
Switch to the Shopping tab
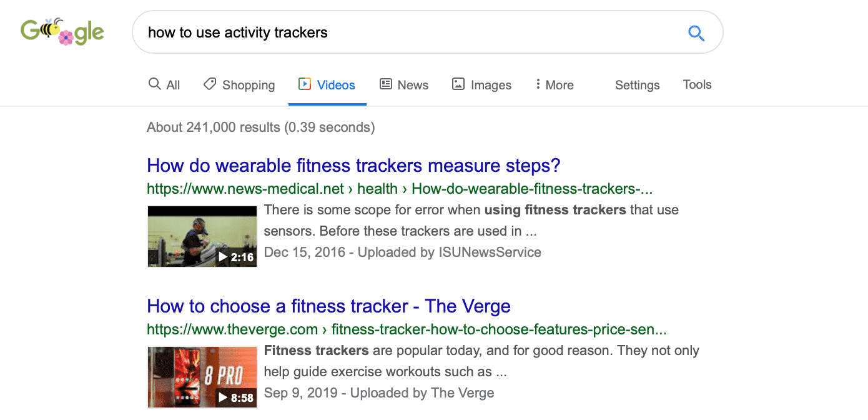click(239, 85)
